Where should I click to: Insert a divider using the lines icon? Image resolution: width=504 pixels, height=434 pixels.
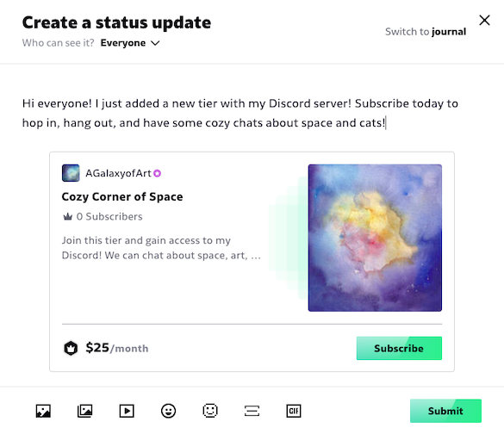click(252, 411)
